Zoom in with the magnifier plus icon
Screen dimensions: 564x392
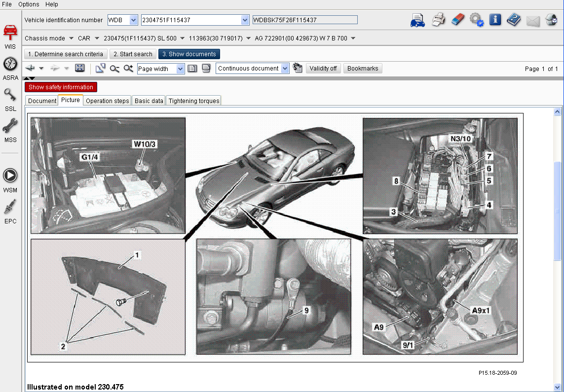pyautogui.click(x=128, y=68)
